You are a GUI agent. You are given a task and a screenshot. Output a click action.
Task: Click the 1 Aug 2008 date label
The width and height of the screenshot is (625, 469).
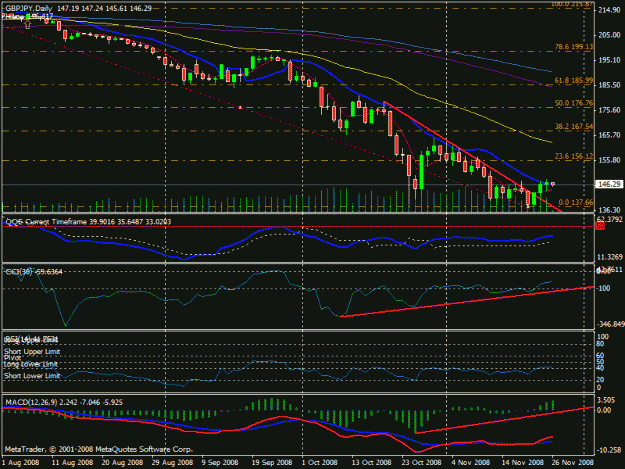(x=20, y=463)
